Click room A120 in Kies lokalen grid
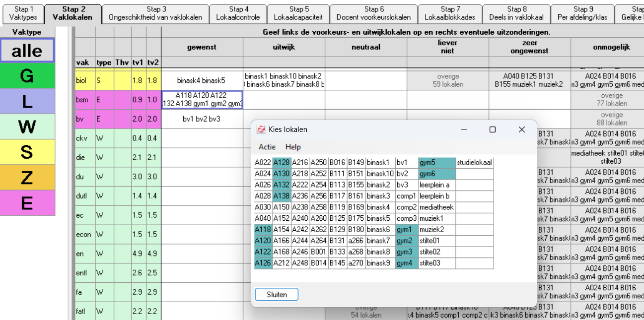 (263, 241)
